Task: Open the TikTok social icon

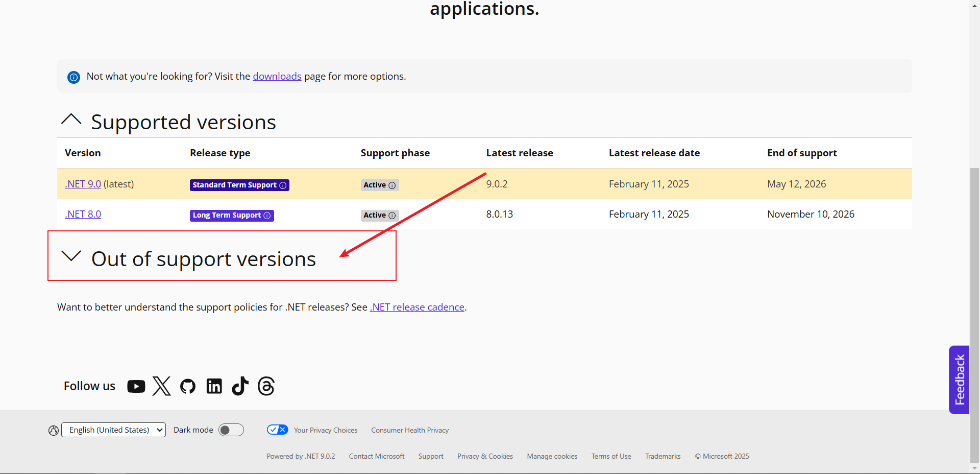Action: pos(240,387)
